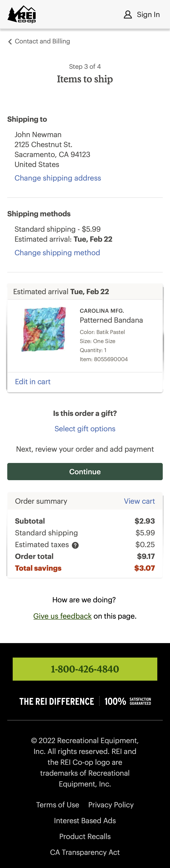Open the Privacy Policy footer link

tap(111, 805)
